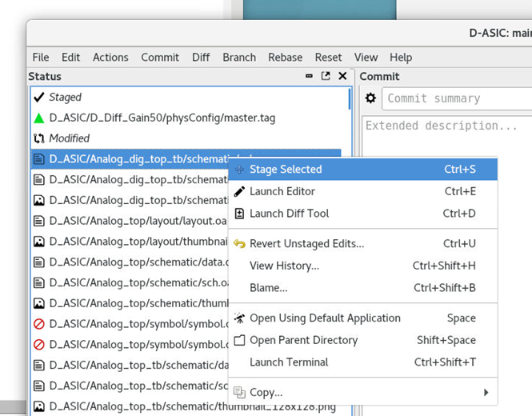Close the Status panel
Screen dimensions: 532x416
click(342, 77)
